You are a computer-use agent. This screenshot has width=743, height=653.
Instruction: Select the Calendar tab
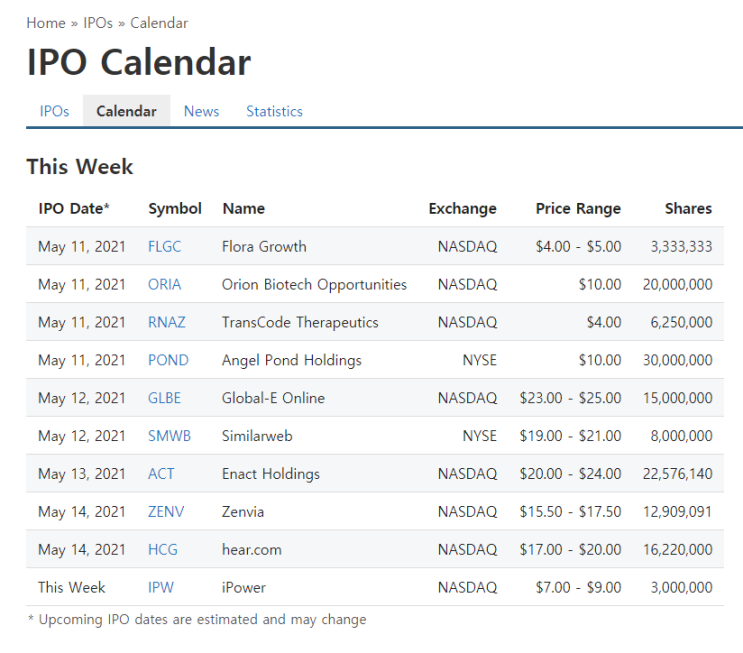(x=127, y=111)
